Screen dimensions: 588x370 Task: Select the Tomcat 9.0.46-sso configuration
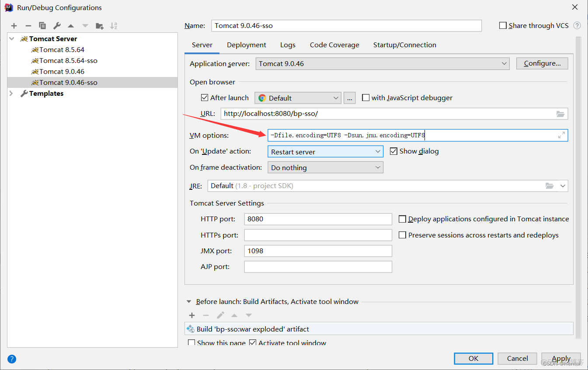[93, 83]
